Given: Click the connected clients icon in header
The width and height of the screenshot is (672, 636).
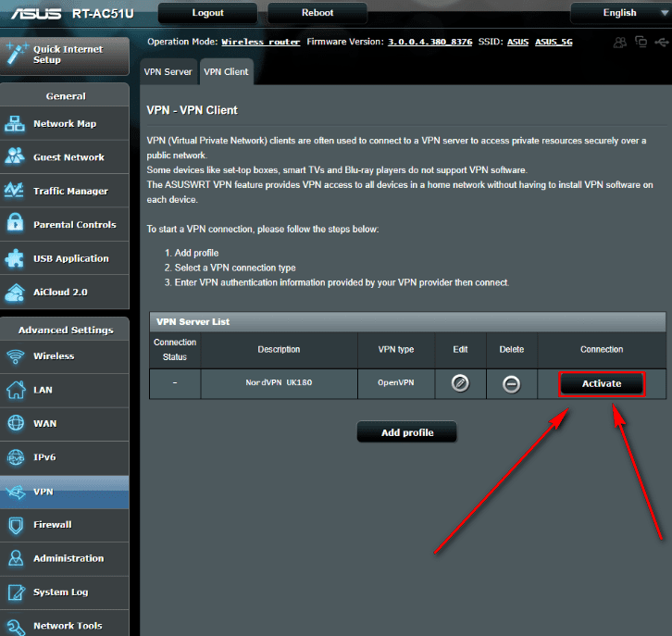Looking at the screenshot, I should tap(620, 42).
